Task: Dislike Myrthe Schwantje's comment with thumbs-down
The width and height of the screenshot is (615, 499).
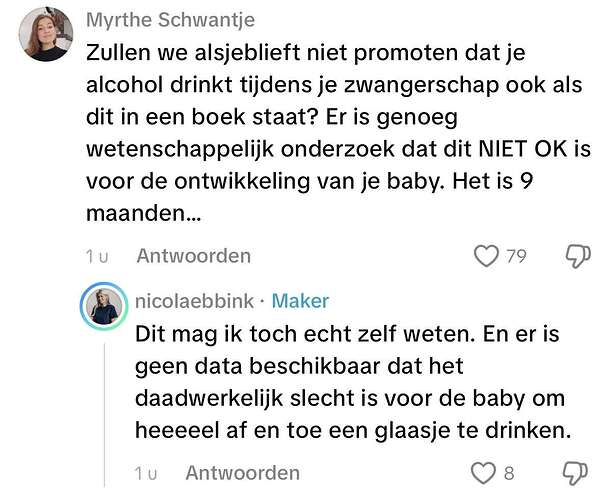Action: (578, 256)
